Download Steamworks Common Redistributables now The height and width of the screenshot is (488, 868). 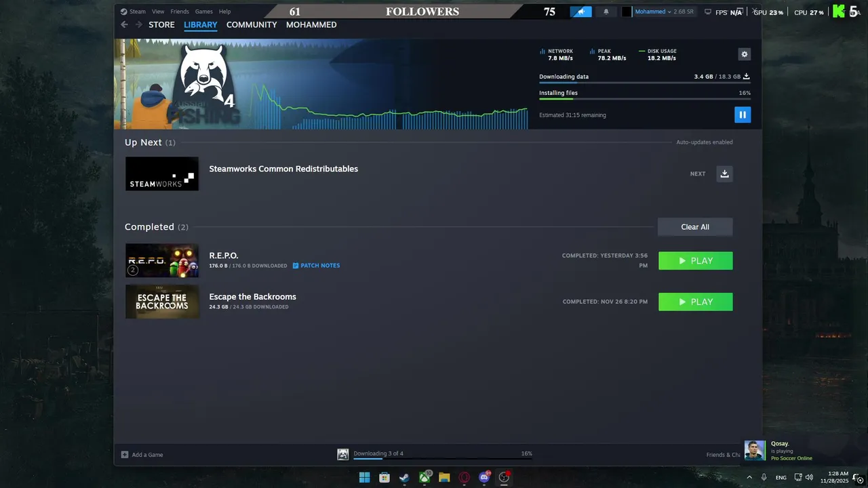[724, 174]
